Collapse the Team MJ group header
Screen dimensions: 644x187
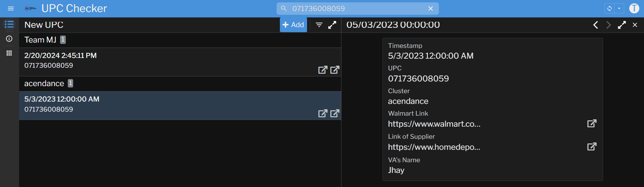click(40, 40)
